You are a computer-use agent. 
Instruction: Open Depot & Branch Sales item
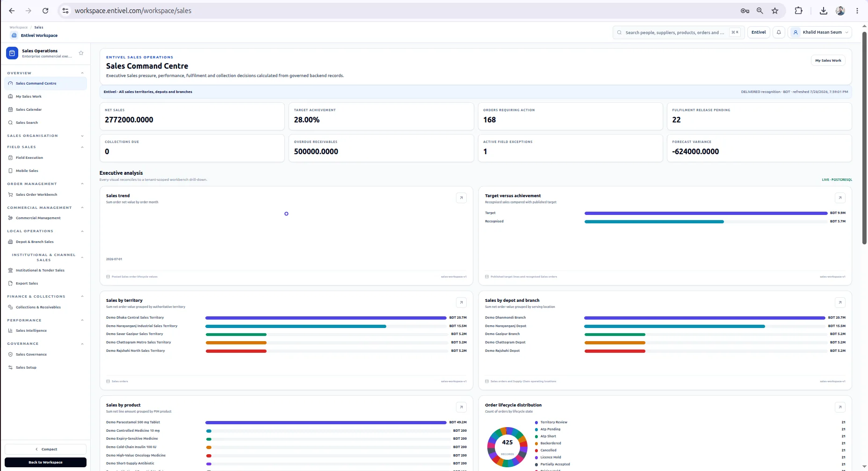(x=45, y=242)
